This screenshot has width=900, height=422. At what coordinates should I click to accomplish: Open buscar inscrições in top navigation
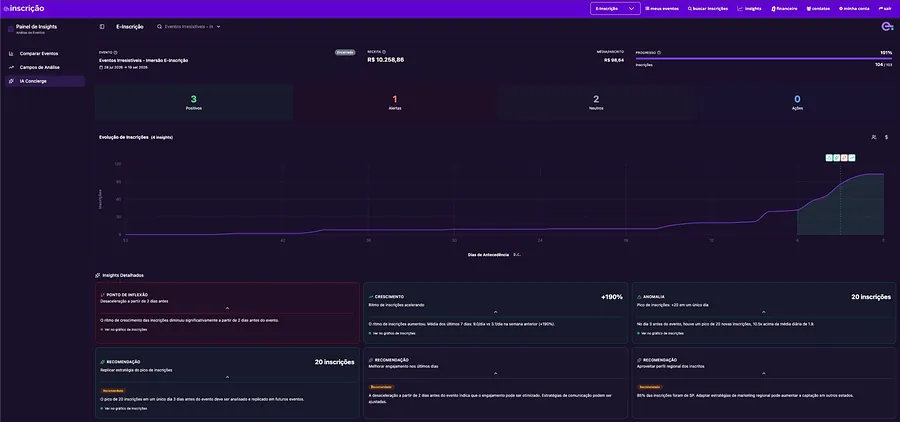pyautogui.click(x=708, y=9)
